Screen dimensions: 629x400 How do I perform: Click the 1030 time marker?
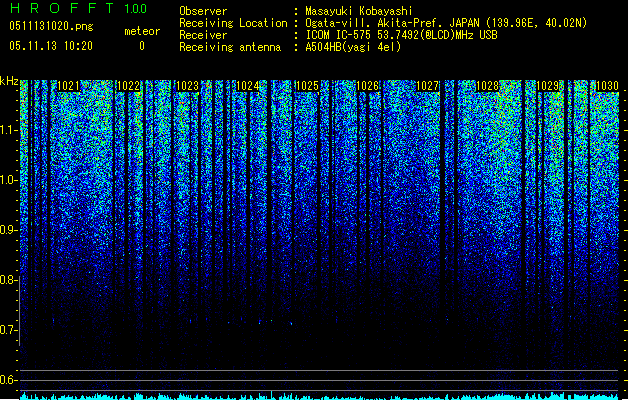click(607, 86)
